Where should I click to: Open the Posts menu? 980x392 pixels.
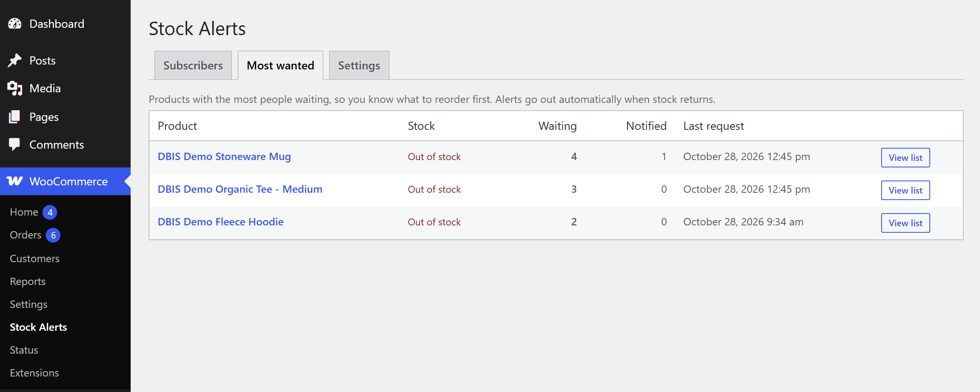click(42, 60)
